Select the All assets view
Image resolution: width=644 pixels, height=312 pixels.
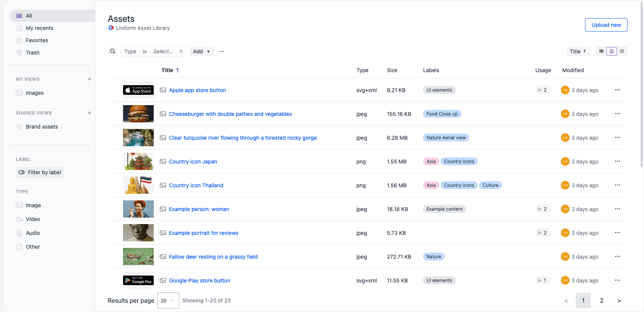coord(53,16)
